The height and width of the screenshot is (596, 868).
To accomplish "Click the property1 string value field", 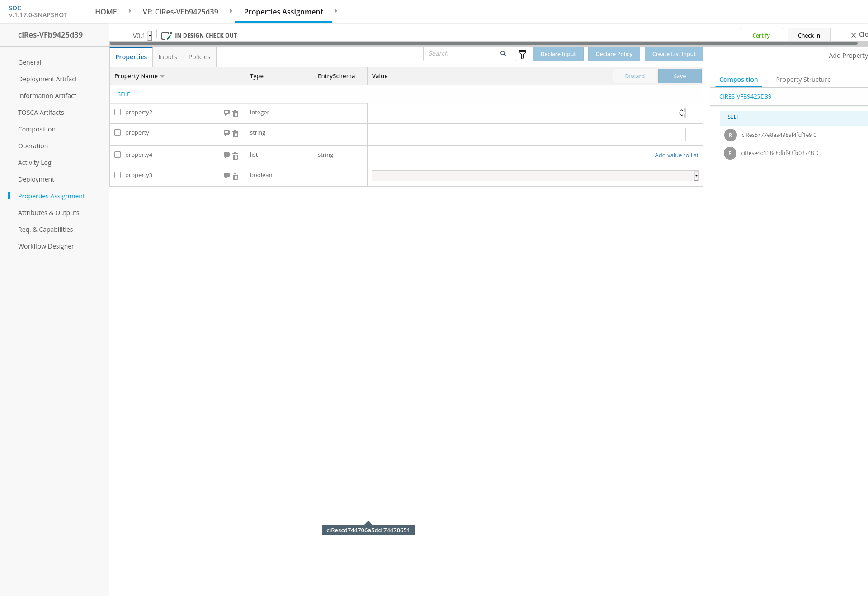I will point(528,135).
